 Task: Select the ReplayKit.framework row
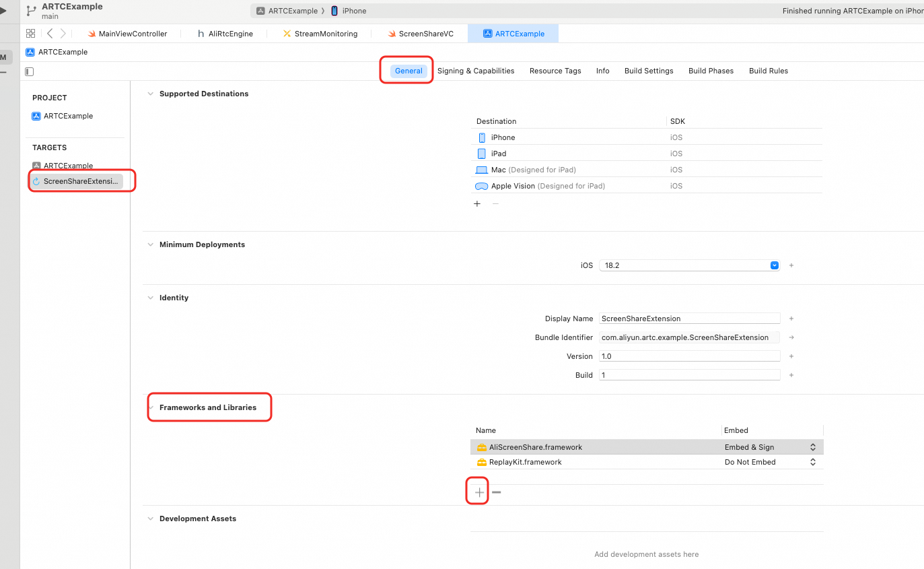tap(647, 462)
